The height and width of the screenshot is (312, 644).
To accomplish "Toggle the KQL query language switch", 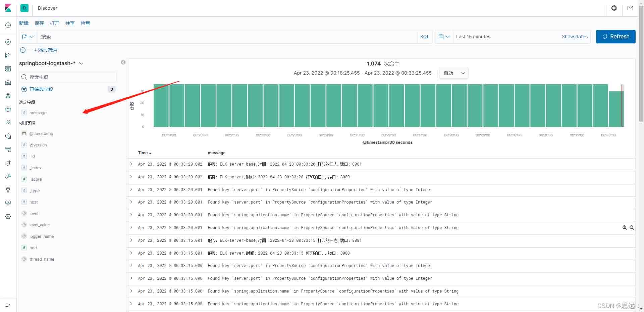I will [x=424, y=37].
